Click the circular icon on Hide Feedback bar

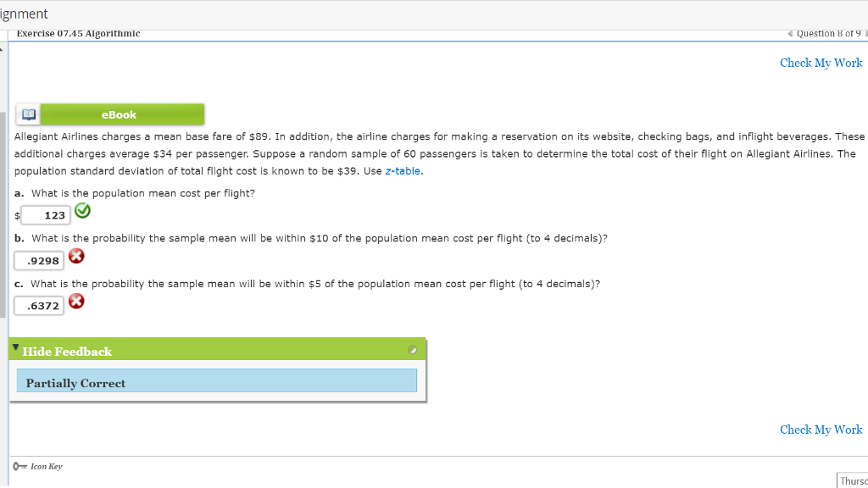pyautogui.click(x=412, y=349)
